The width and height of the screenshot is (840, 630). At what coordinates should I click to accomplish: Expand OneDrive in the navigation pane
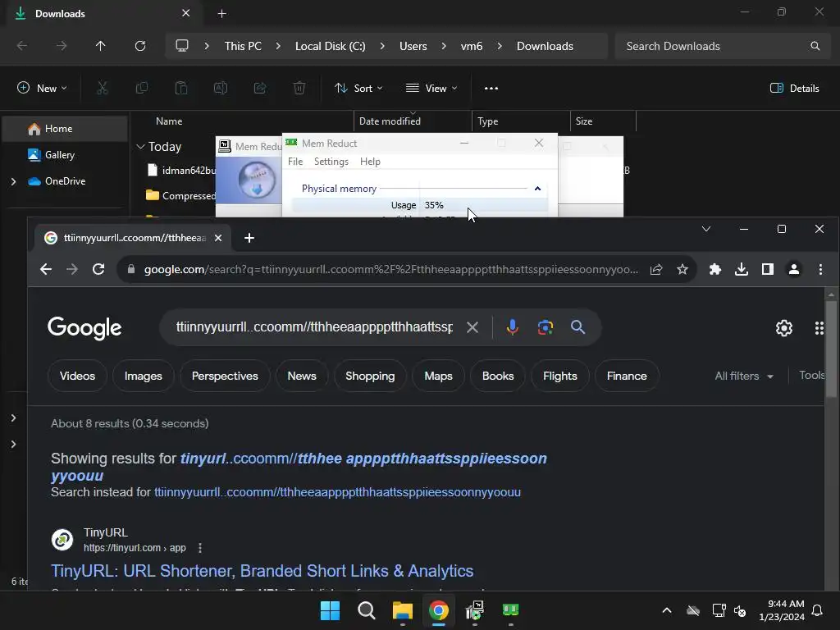pyautogui.click(x=13, y=181)
